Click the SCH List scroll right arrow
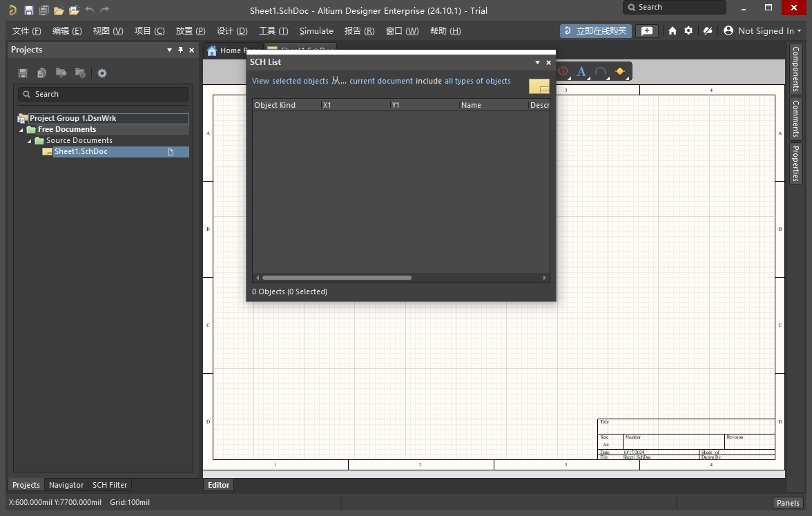 coord(544,278)
